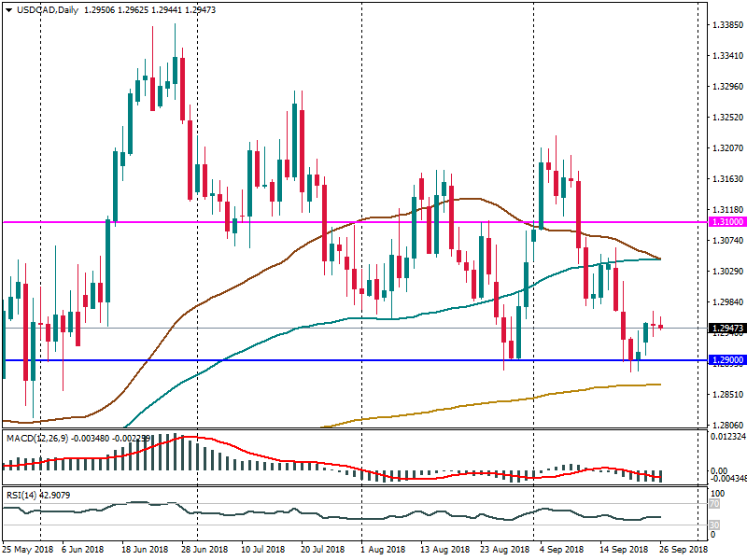Click the 18 Jun 2018 date label

[x=143, y=551]
